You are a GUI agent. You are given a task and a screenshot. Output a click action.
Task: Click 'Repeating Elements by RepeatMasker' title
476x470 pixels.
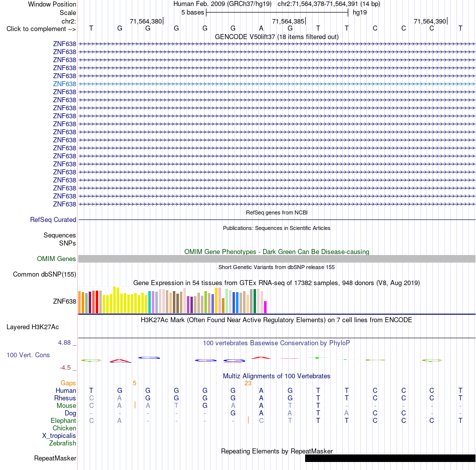(277, 451)
